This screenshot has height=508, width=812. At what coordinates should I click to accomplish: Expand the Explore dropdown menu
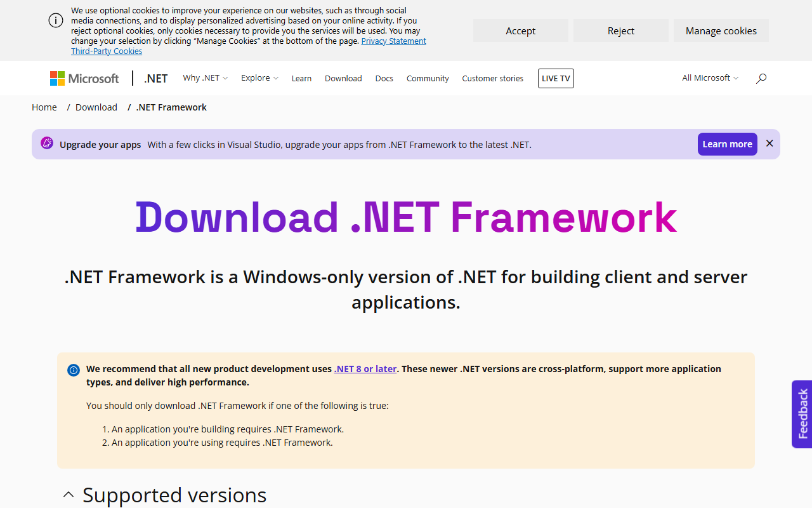tap(259, 78)
